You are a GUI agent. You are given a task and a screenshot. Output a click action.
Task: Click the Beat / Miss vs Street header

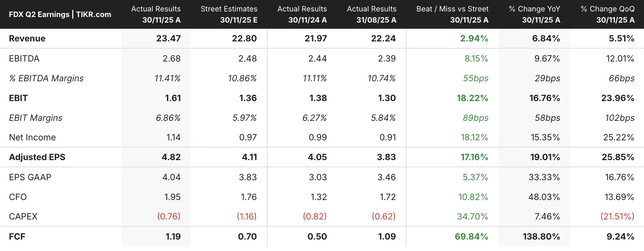[x=452, y=15]
